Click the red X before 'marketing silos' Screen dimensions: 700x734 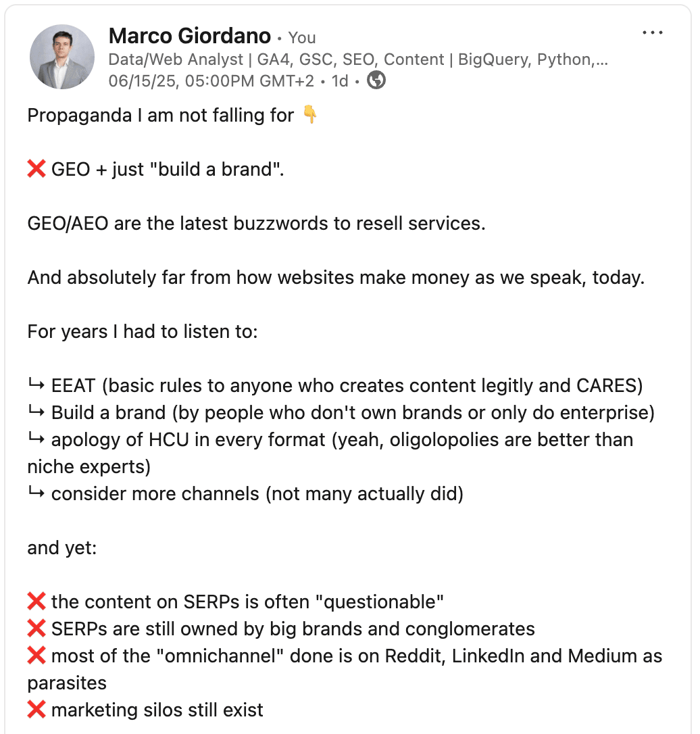(x=36, y=710)
